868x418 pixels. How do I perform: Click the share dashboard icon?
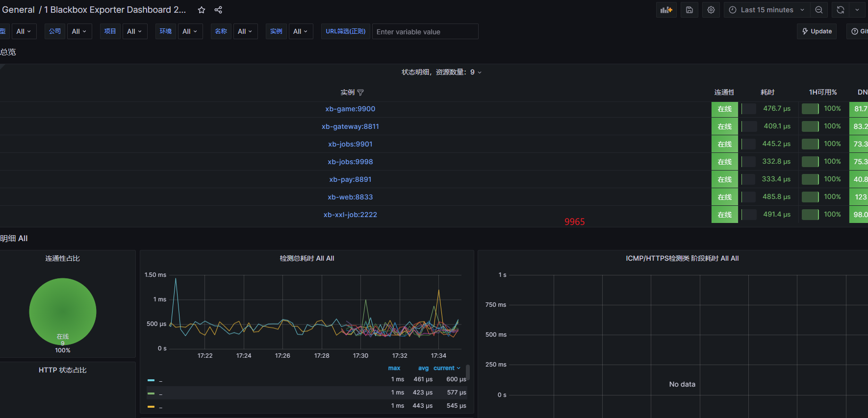[218, 10]
